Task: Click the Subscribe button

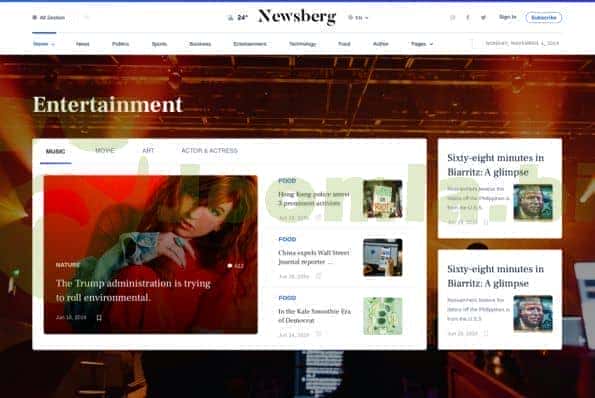Action: 543,17
